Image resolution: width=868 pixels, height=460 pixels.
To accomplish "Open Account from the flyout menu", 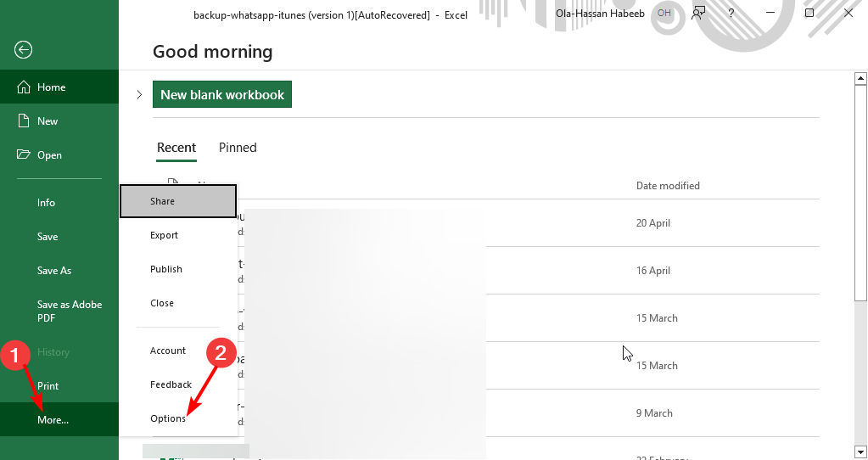I will point(168,351).
